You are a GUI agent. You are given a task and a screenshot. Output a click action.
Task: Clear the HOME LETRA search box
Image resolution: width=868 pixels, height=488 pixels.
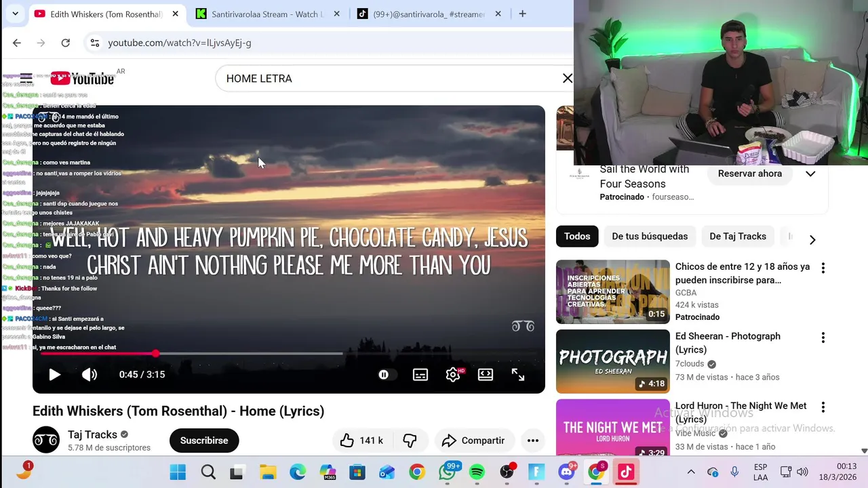tap(568, 79)
